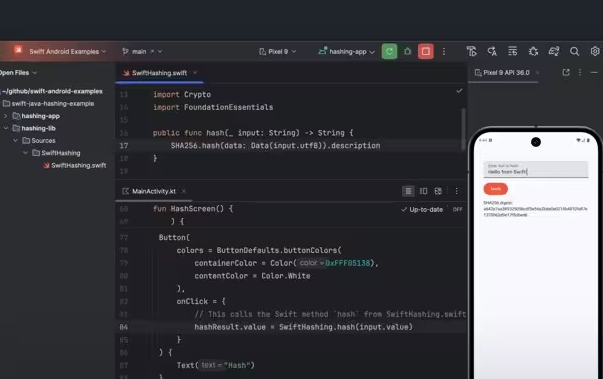Select the ~/github/swift-android-examples root row
This screenshot has width=603, height=379.
pyautogui.click(x=52, y=91)
